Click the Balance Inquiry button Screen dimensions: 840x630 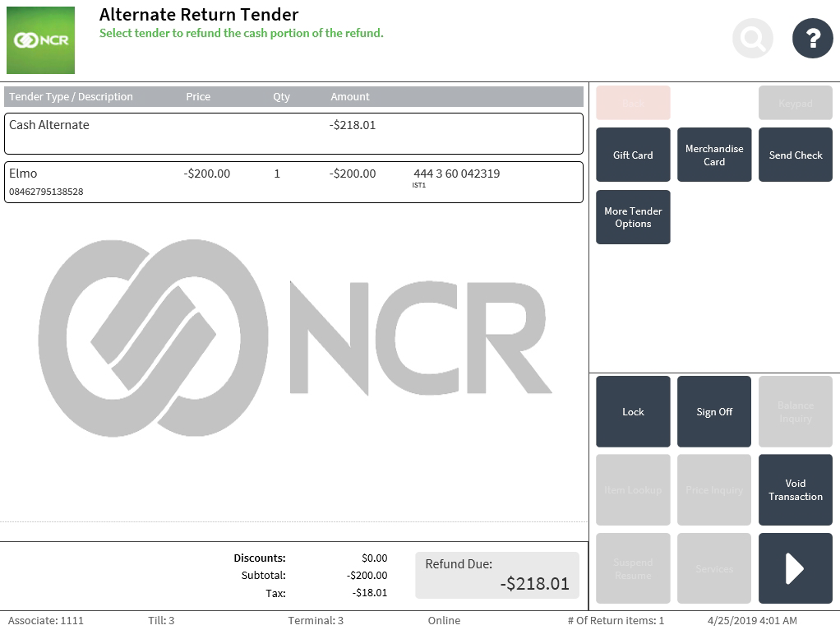coord(796,411)
